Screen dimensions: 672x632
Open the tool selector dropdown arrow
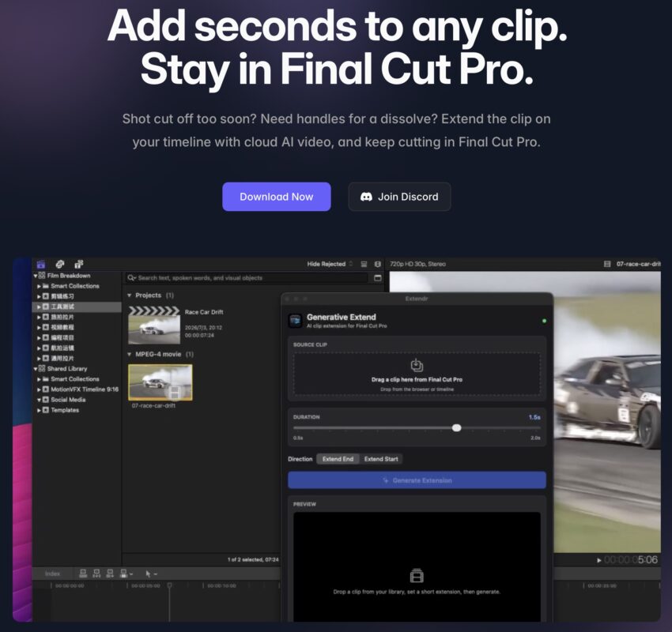pos(156,574)
